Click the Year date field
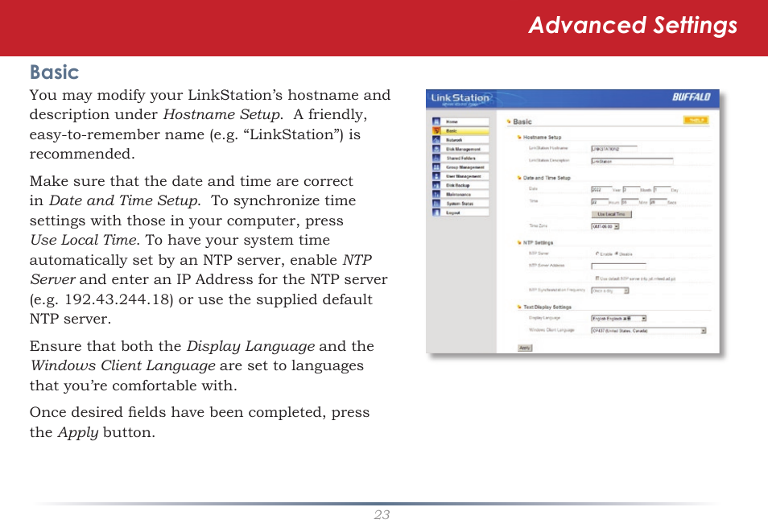This screenshot has height=532, width=768. pyautogui.click(x=601, y=190)
